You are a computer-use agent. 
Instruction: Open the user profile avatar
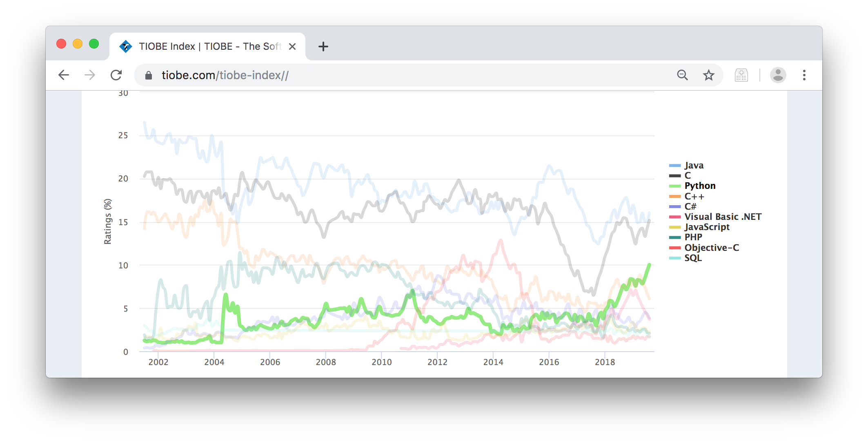pyautogui.click(x=778, y=75)
